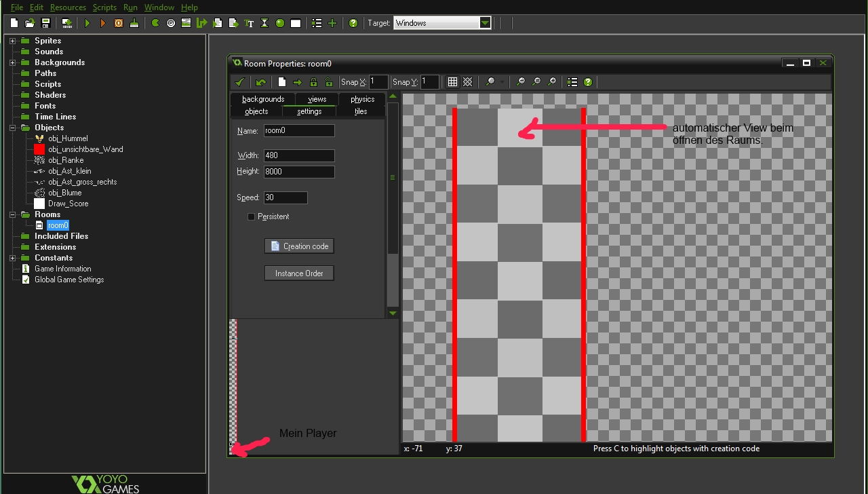Undo last room change

tap(260, 82)
